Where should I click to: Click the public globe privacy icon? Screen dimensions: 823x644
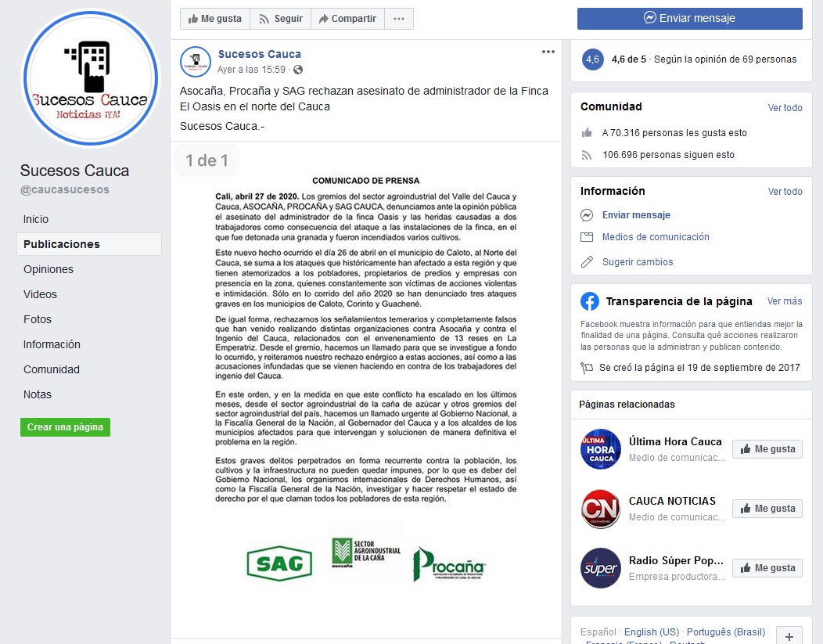[x=298, y=70]
